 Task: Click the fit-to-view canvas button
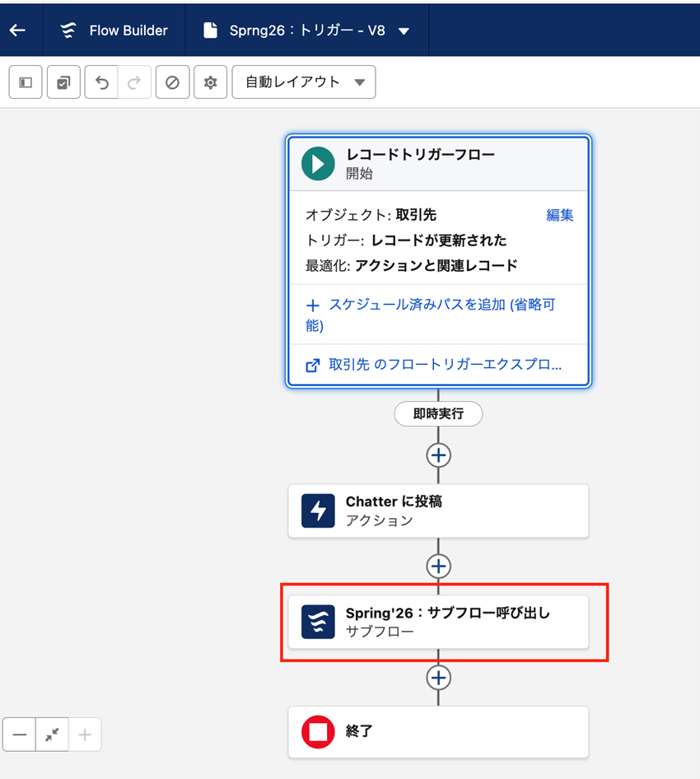[x=52, y=735]
